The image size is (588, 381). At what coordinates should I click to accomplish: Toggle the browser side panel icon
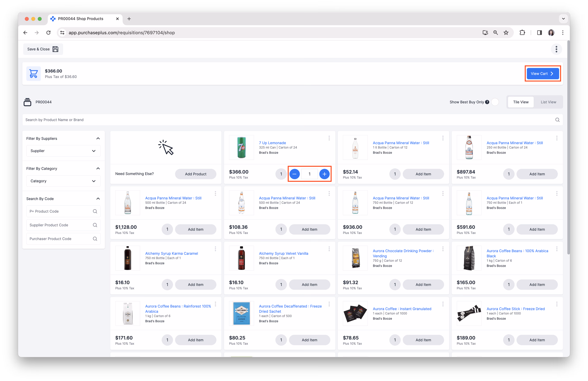[539, 33]
